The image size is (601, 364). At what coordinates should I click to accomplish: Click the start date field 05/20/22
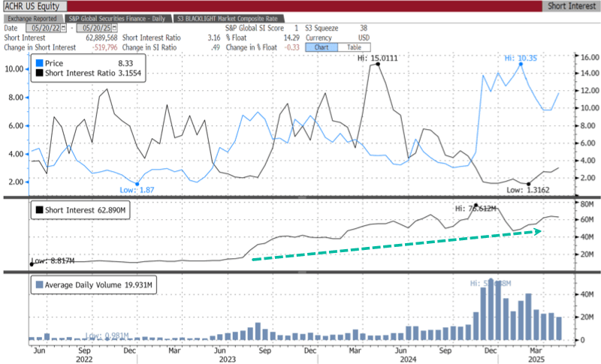(x=44, y=27)
